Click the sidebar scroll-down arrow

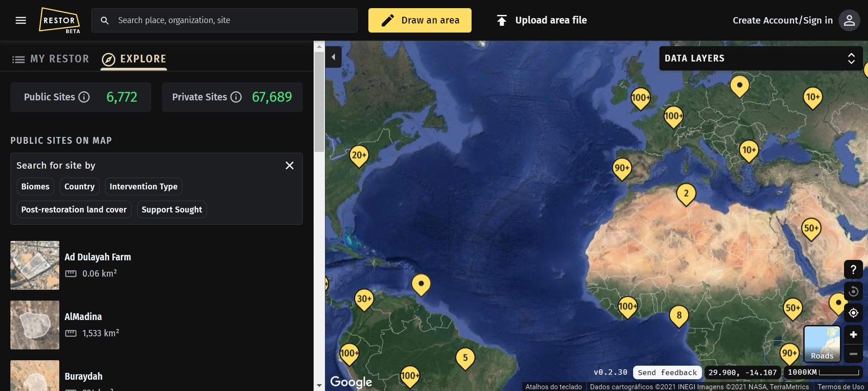(319, 386)
